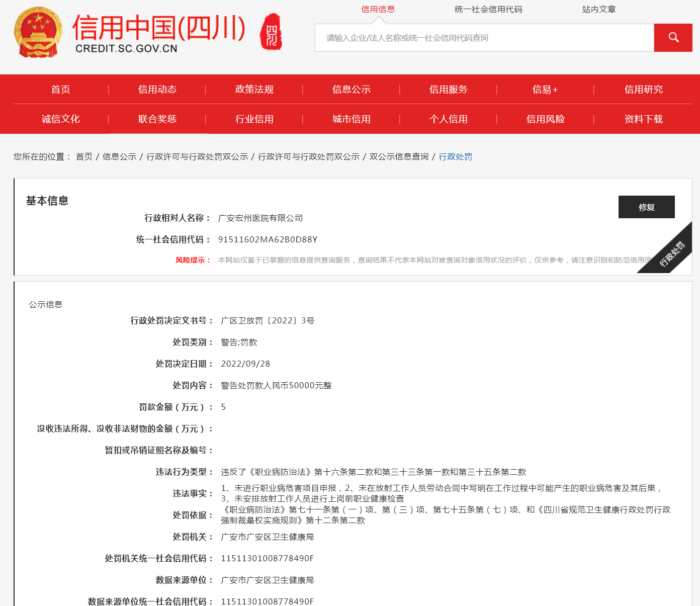Click the 基本信息 section heading
The width and height of the screenshot is (700, 606).
tap(47, 201)
